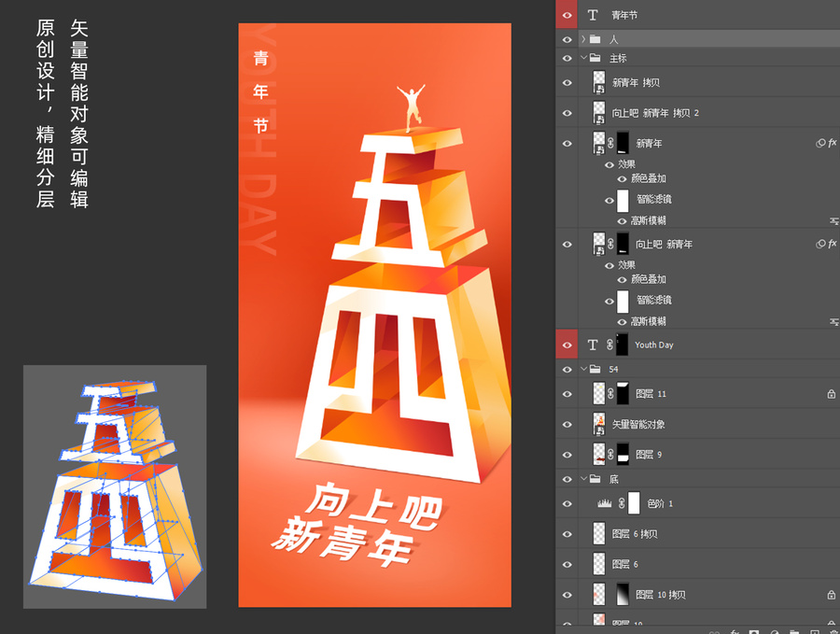
Task: Click the T icon of Youth Day layer
Action: point(592,345)
